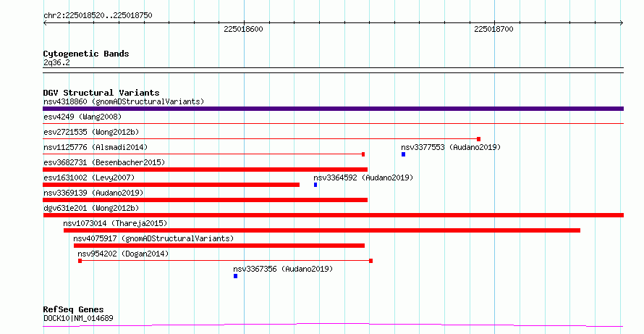Image resolution: width=644 pixels, height=334 pixels.
Task: Click the left arrowhead of the ruler
Action: (x=45, y=23)
